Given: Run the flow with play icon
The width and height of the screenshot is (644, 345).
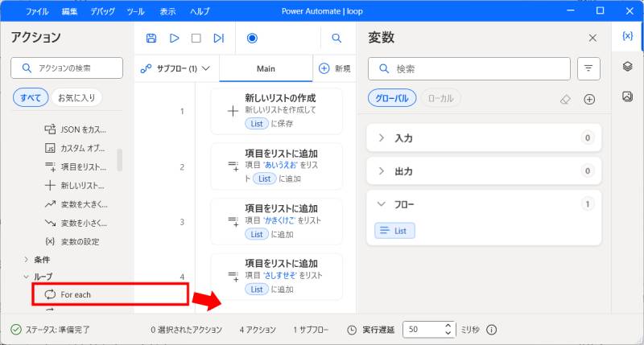Looking at the screenshot, I should pos(174,38).
